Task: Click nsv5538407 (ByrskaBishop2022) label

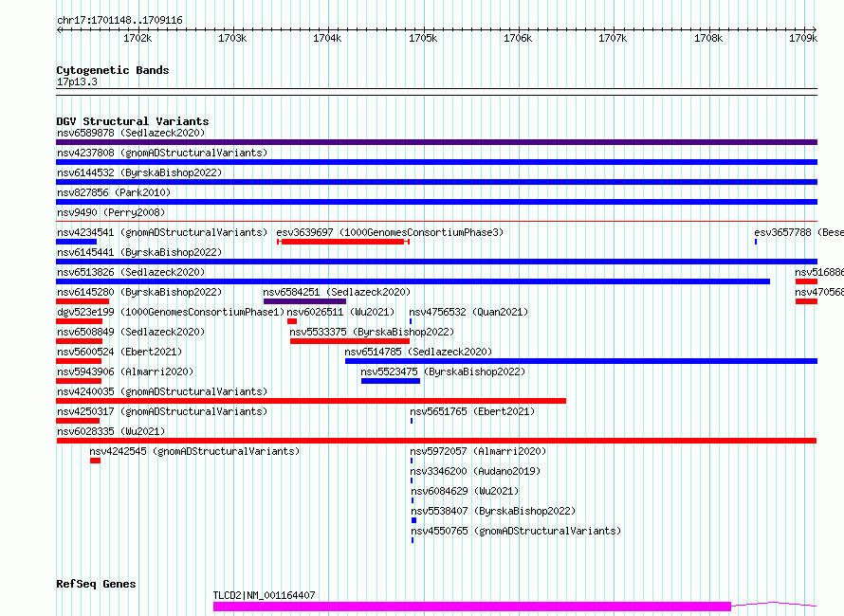Action: 493,511
